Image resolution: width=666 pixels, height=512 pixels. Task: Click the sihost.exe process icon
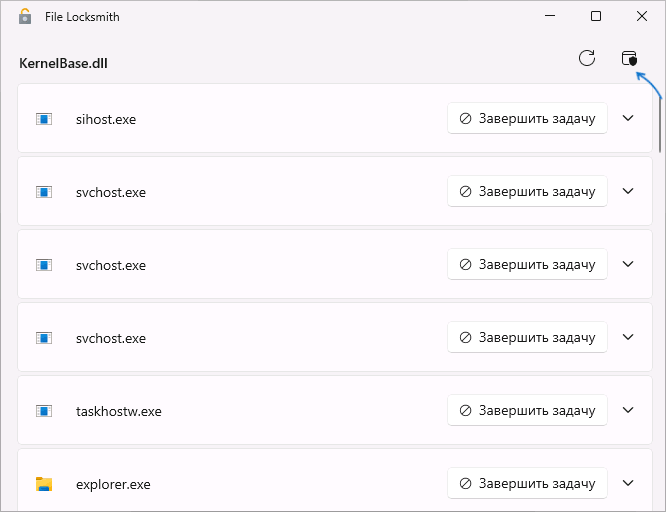click(x=44, y=119)
